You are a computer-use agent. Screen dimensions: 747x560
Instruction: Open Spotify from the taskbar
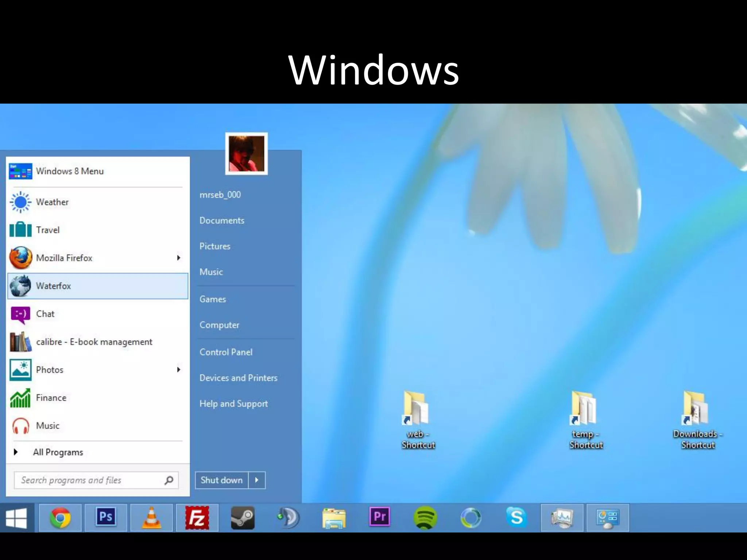pos(425,518)
